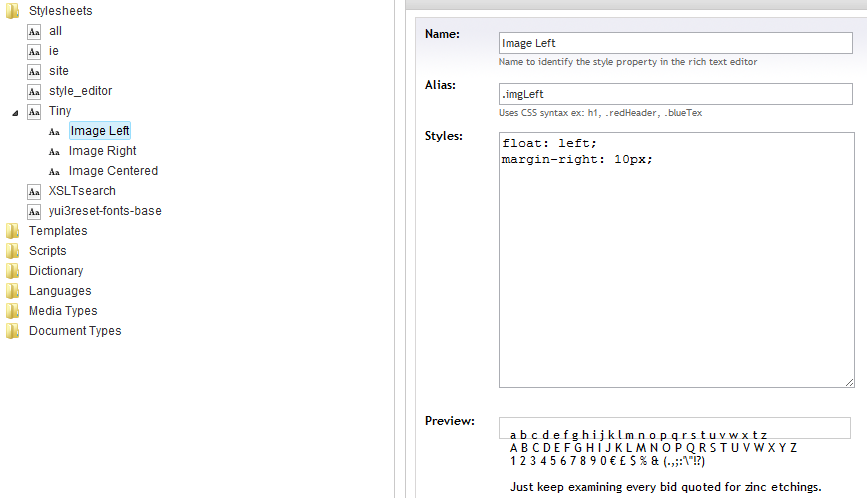
Task: Select the Tiny stylesheet label
Action: coord(60,111)
